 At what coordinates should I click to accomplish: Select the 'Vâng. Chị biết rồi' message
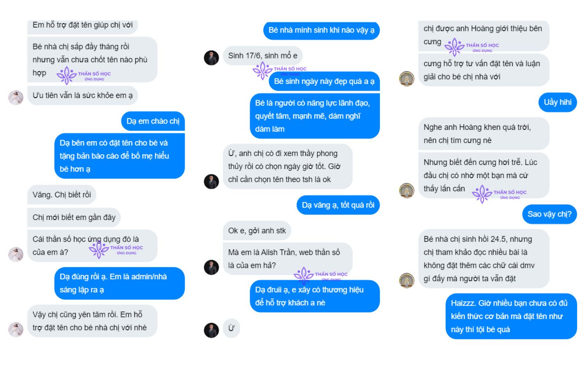62,195
